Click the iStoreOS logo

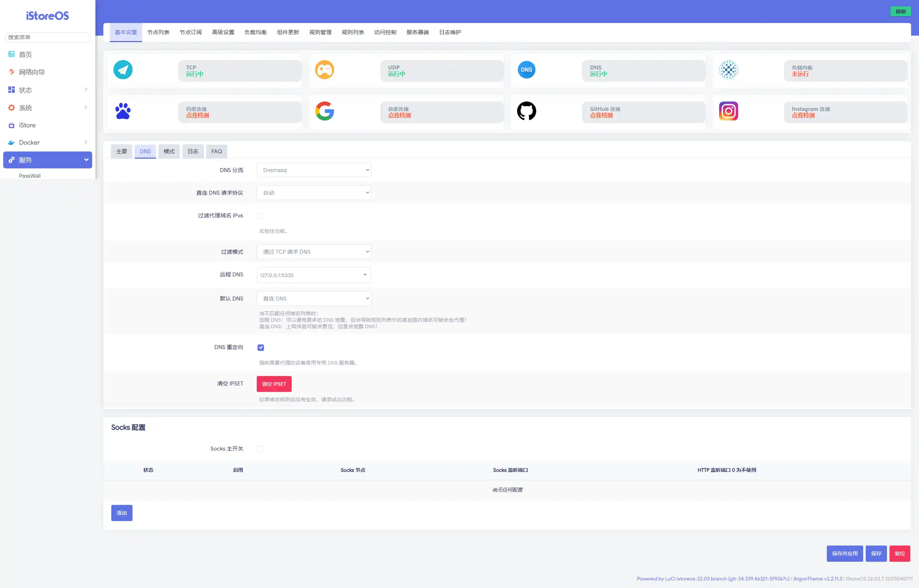(48, 16)
